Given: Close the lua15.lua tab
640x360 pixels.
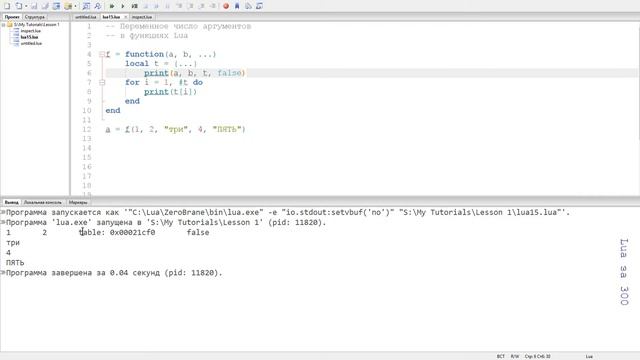Looking at the screenshot, I should 125,17.
